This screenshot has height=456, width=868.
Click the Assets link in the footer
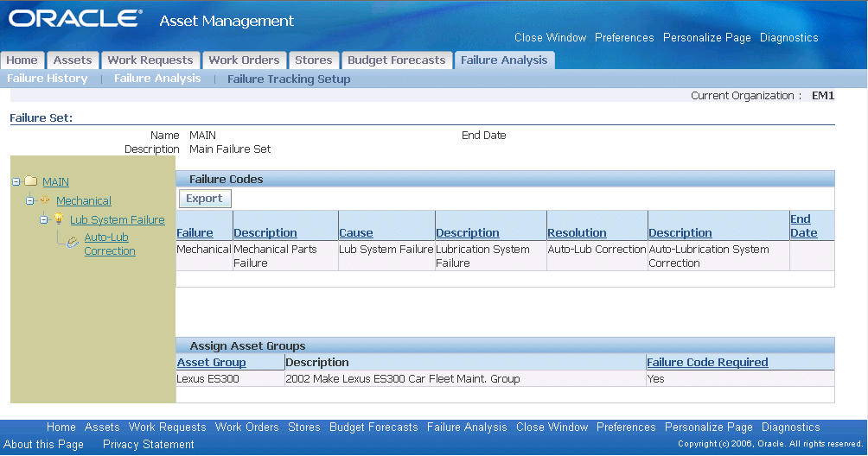[x=102, y=427]
